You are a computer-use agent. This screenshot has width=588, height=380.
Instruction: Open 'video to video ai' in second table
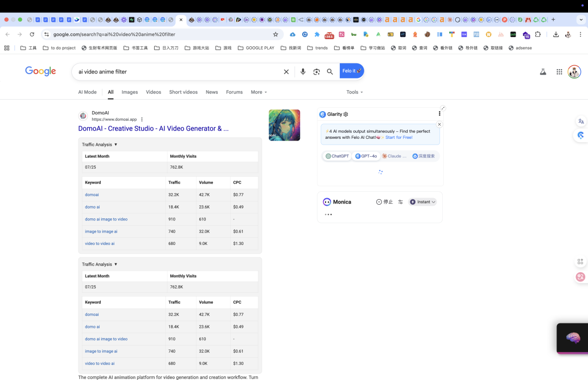click(100, 364)
